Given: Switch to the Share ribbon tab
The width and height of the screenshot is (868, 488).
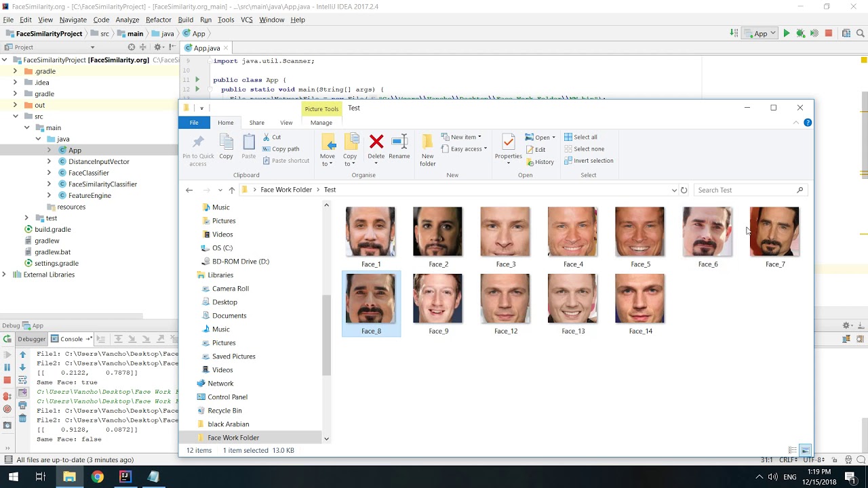Looking at the screenshot, I should [256, 123].
